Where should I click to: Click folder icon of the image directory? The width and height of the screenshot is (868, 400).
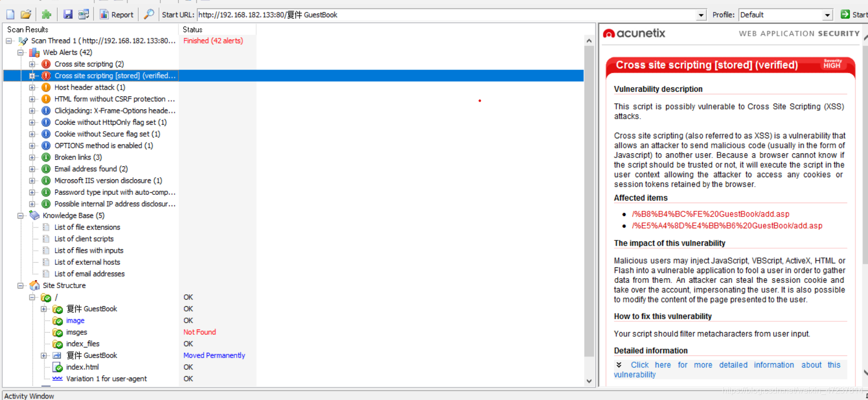[x=58, y=321]
